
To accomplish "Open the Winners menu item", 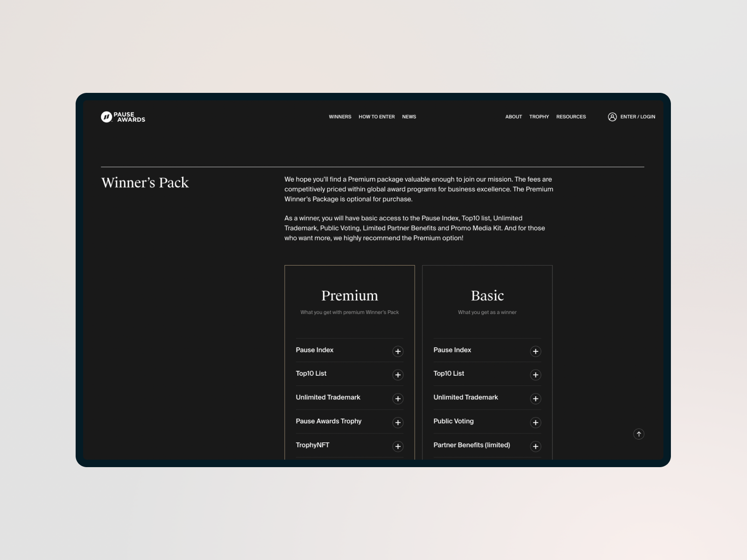I will [x=340, y=117].
